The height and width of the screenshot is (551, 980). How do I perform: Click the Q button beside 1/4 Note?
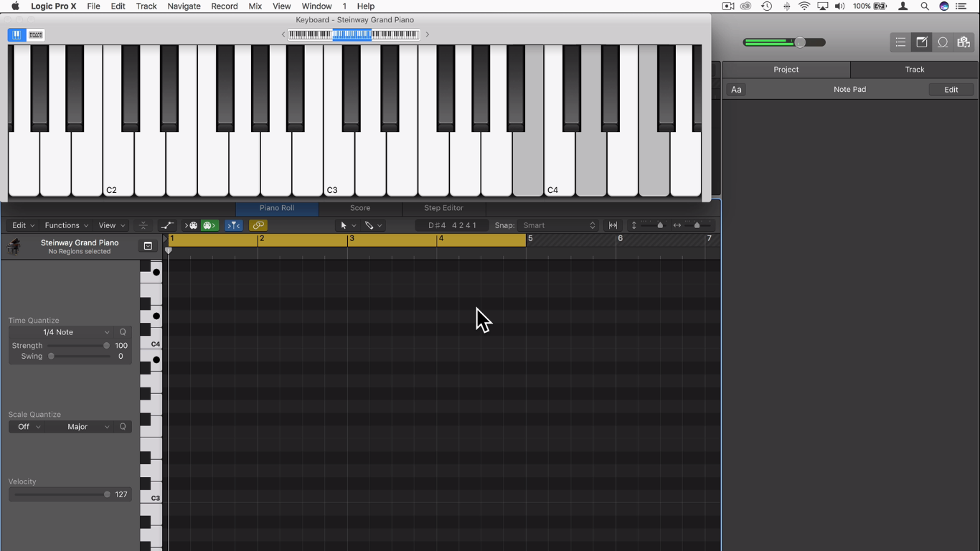click(x=123, y=332)
